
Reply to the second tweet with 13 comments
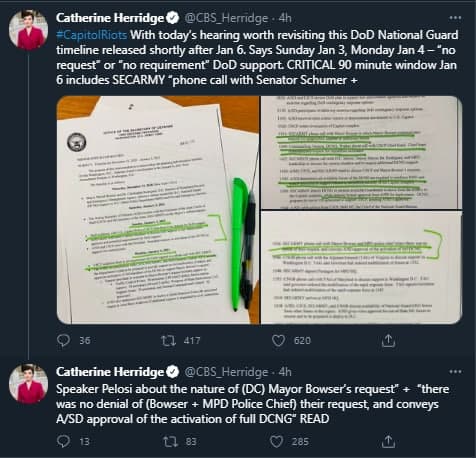63,441
